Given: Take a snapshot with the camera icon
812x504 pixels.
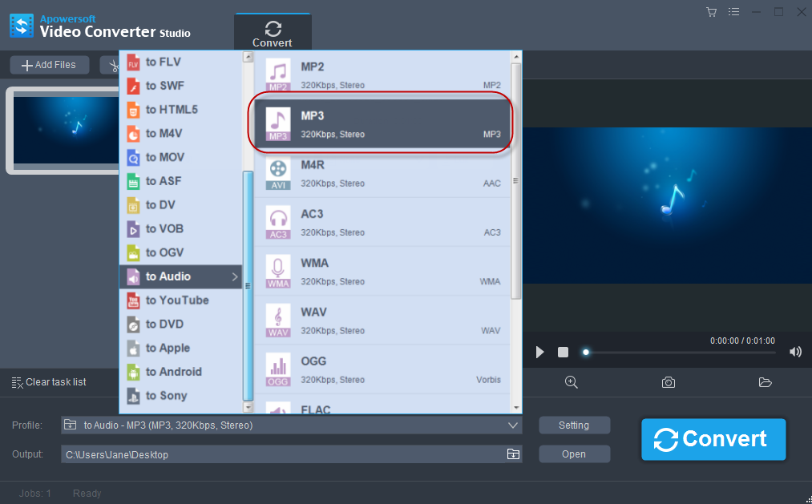Looking at the screenshot, I should point(668,382).
